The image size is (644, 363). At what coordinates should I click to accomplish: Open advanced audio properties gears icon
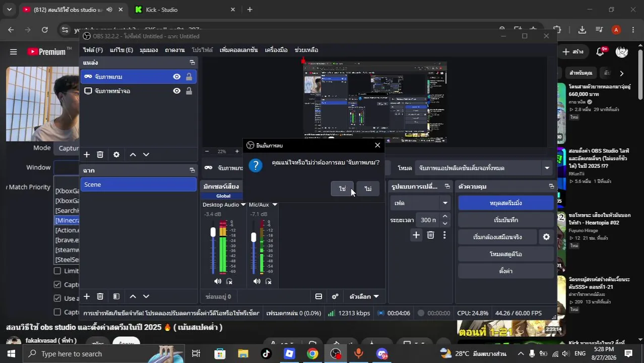click(335, 296)
